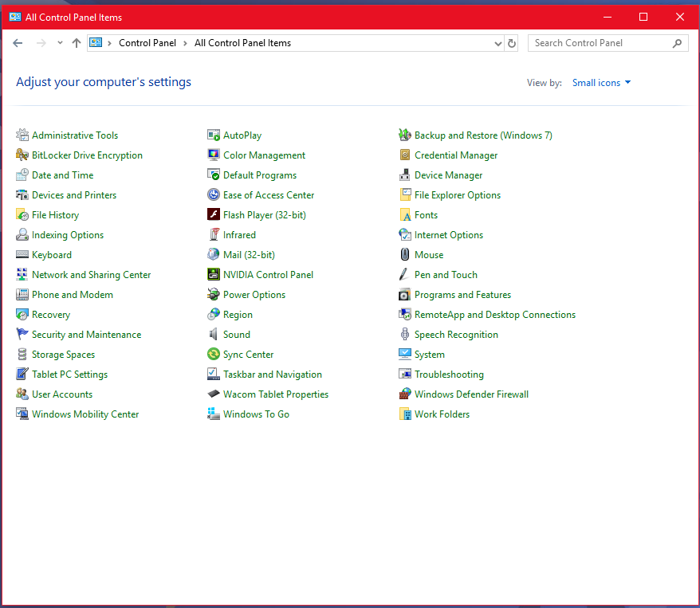Open Windows Mobility Center
The height and width of the screenshot is (608, 700).
85,414
